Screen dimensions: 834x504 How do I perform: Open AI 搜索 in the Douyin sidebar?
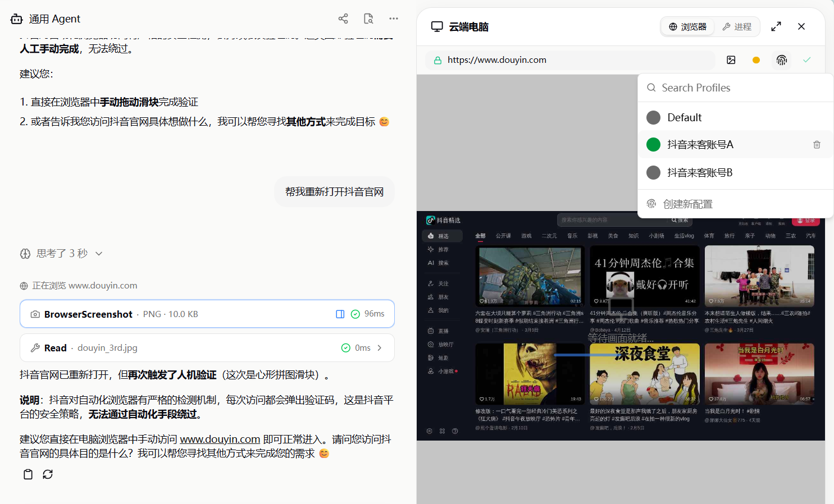[438, 263]
